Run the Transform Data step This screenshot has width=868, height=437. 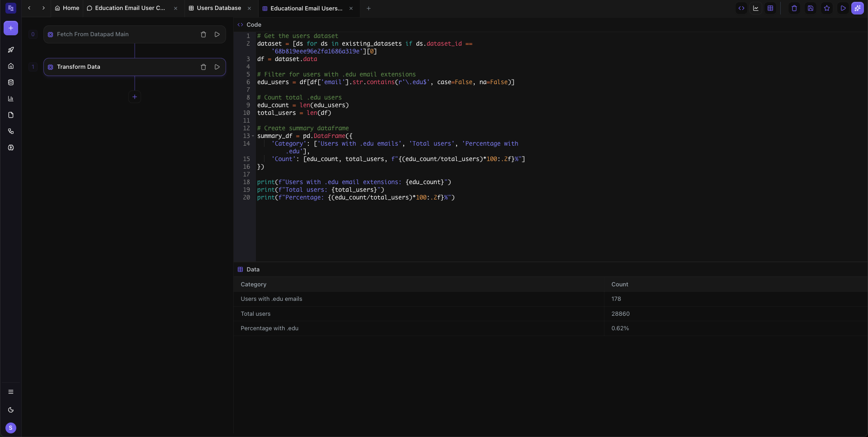217,67
